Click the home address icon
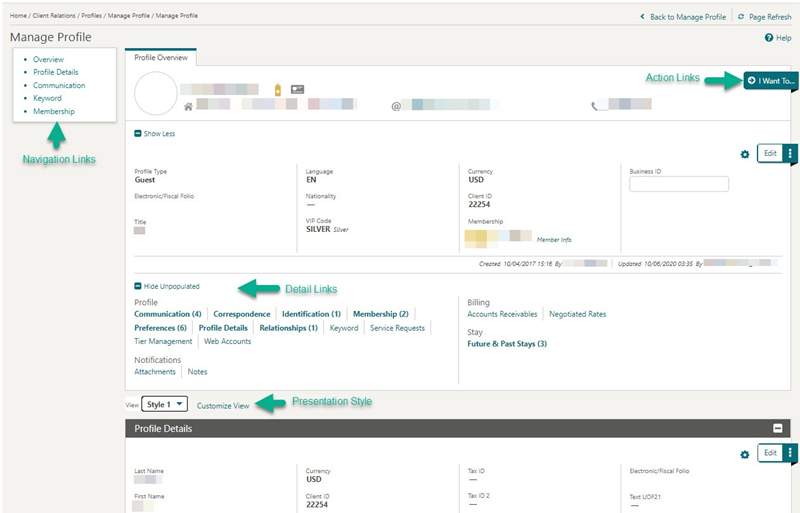This screenshot has height=513, width=800. point(188,107)
